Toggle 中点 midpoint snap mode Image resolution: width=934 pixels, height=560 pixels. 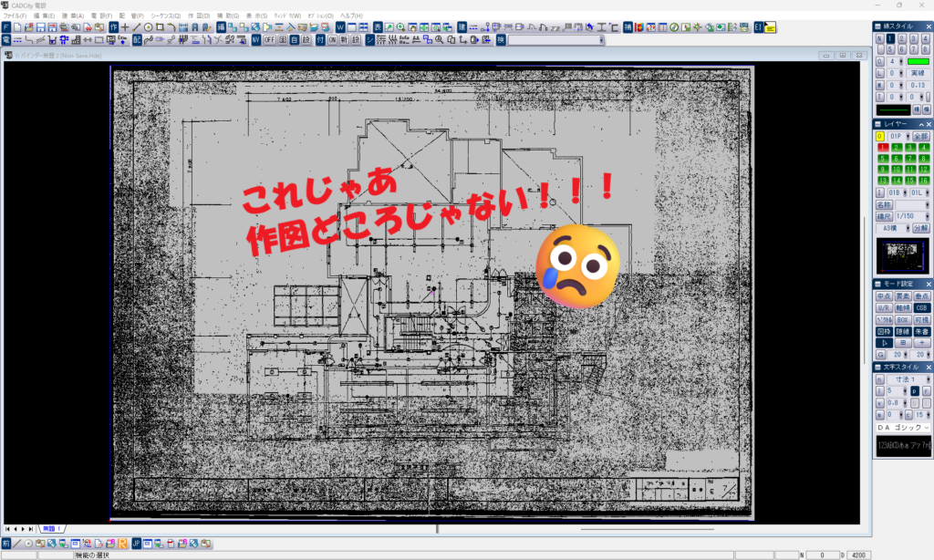point(883,296)
